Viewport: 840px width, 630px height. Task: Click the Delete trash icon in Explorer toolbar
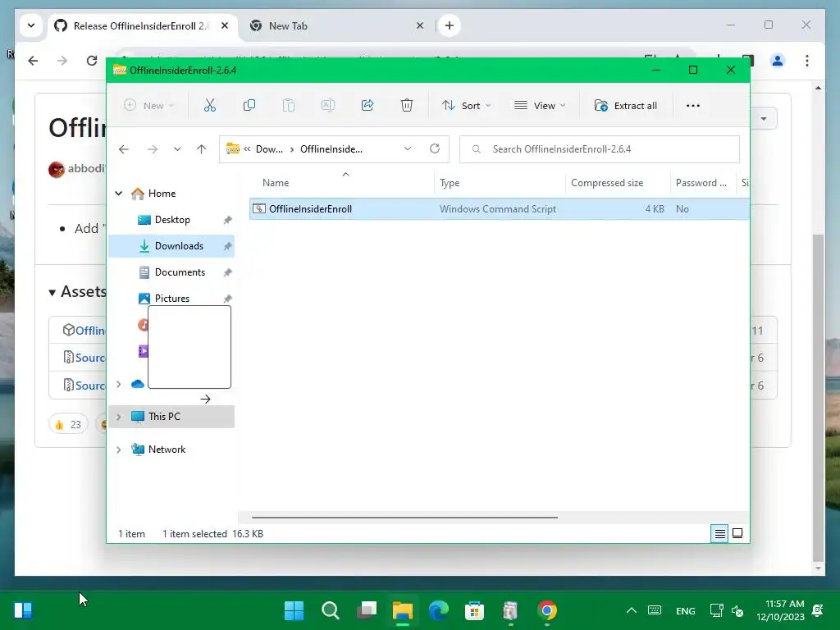(407, 106)
